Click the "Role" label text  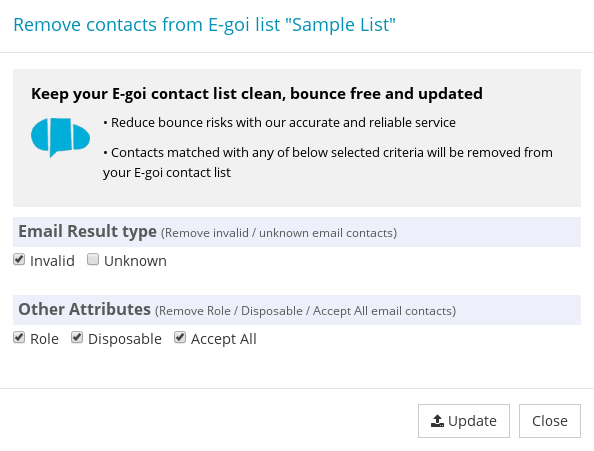[x=44, y=339]
